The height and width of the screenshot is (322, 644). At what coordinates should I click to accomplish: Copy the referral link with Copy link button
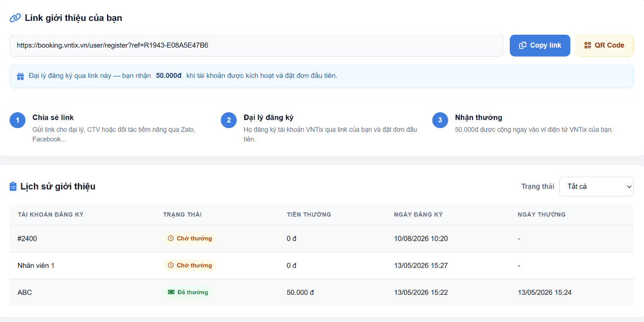540,45
